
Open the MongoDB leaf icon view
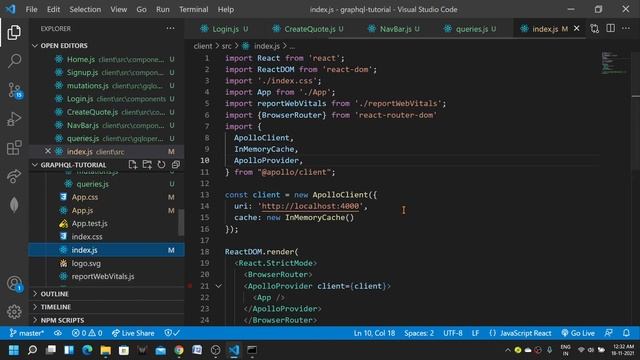coord(14,205)
